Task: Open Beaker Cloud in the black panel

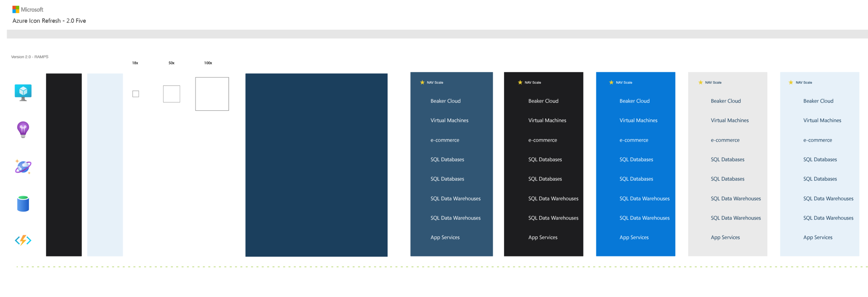Action: tap(543, 101)
